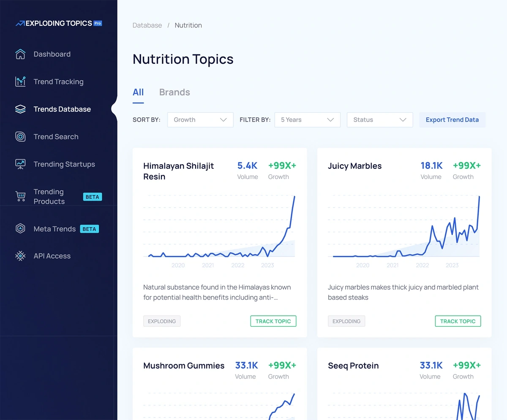Click Mushroom Gummies 33.1K volume

[247, 365]
